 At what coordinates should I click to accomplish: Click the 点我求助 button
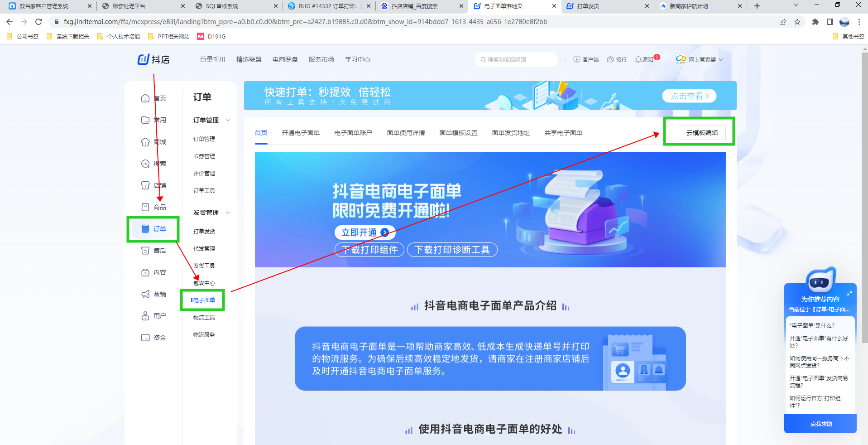(x=820, y=424)
